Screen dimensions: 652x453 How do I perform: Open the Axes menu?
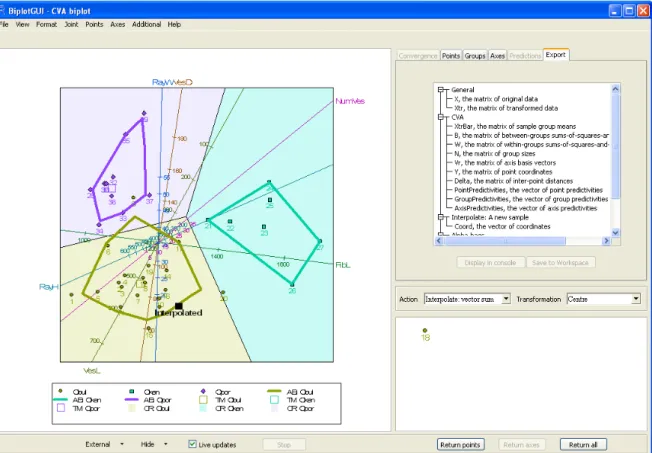(x=117, y=25)
